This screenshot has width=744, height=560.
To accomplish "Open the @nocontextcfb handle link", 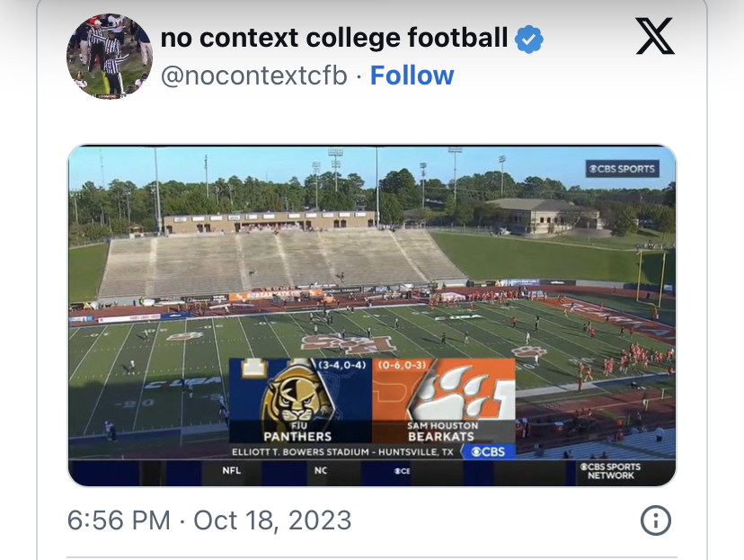I will click(253, 76).
